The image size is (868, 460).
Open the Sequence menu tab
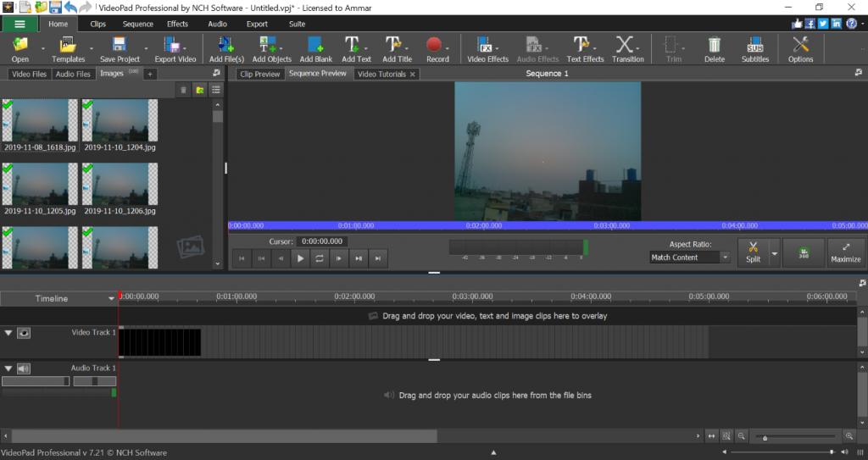(x=138, y=24)
